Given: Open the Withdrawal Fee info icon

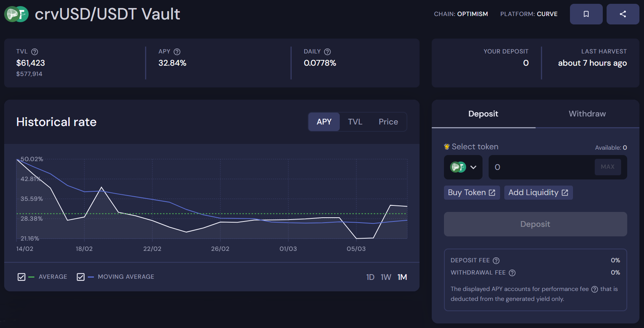Looking at the screenshot, I should 512,273.
